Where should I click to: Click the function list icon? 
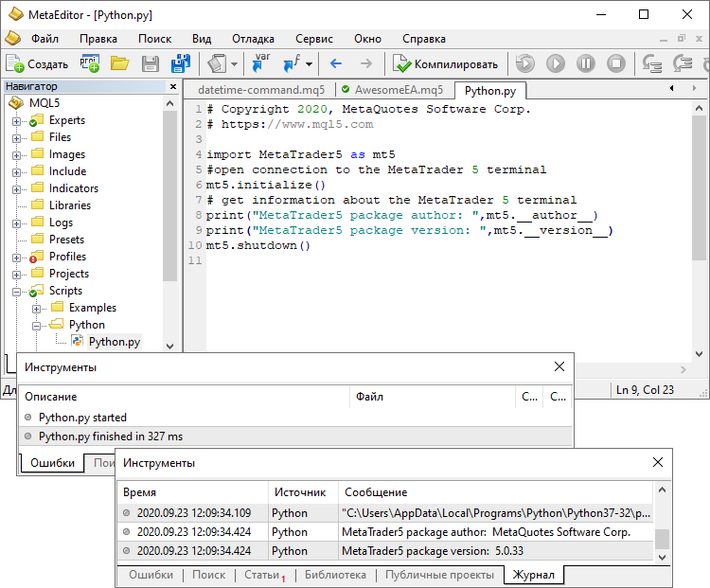(x=293, y=63)
